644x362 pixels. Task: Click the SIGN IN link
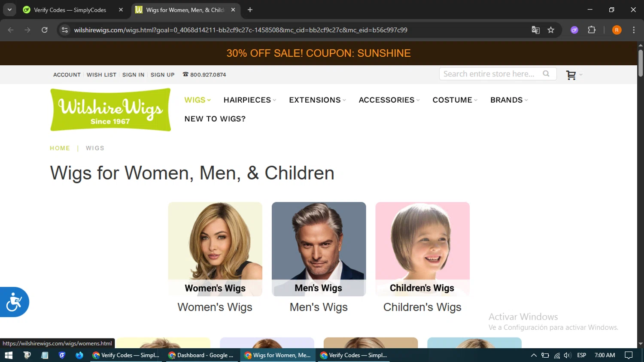point(133,75)
